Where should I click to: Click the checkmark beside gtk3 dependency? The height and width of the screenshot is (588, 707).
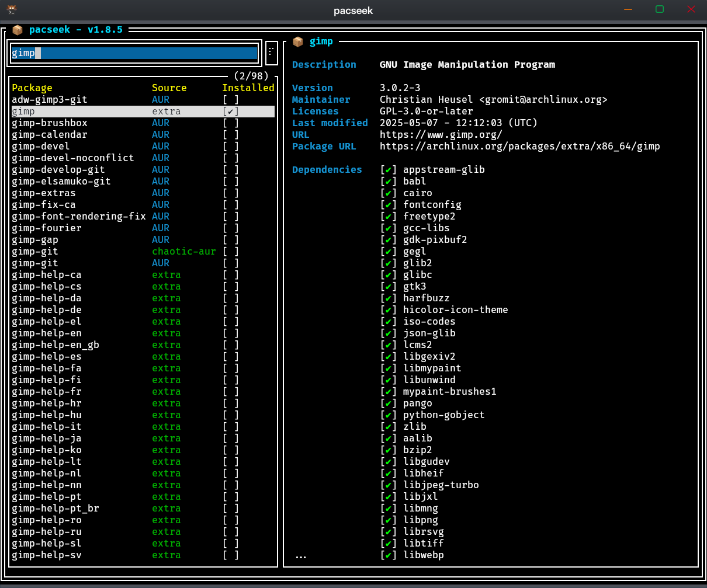point(388,286)
